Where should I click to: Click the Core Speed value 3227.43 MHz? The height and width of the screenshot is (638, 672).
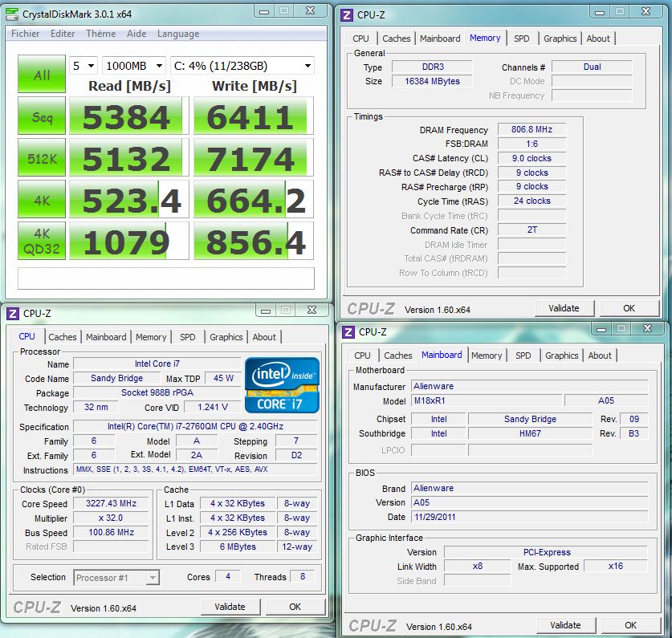click(x=111, y=503)
